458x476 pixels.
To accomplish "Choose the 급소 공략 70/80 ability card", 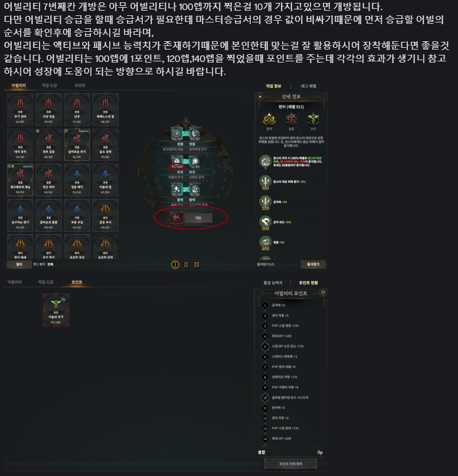I will [x=105, y=145].
